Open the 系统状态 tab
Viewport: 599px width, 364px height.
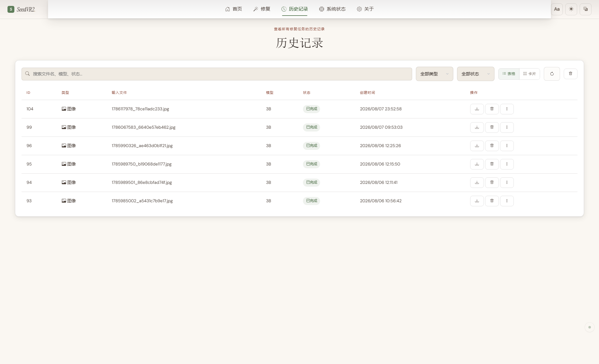(332, 9)
